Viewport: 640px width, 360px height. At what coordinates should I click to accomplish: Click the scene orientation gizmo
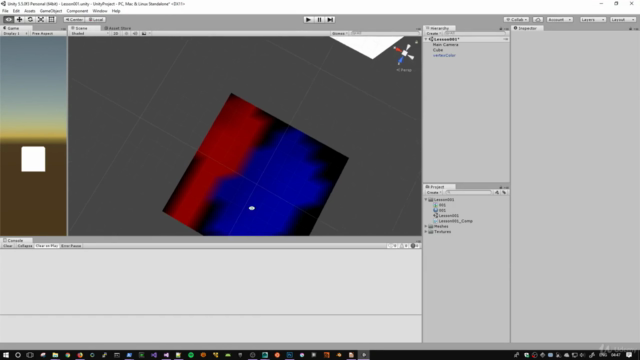pyautogui.click(x=404, y=53)
